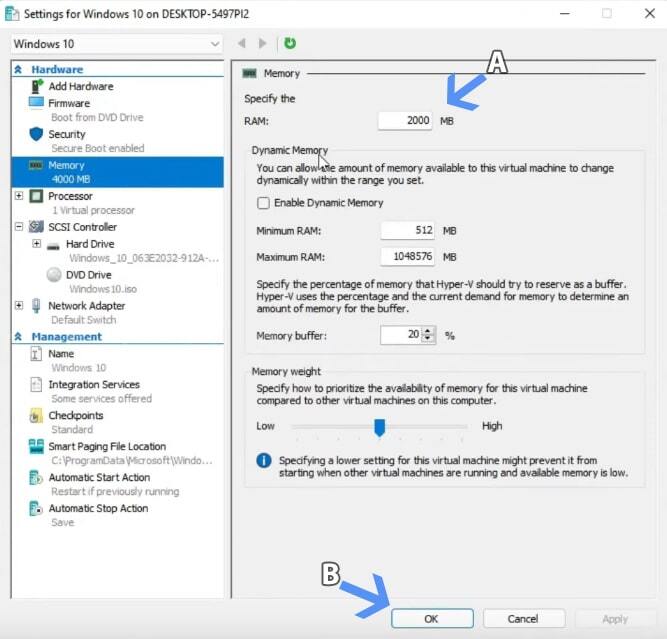The width and height of the screenshot is (667, 639).
Task: Click the Hard Drive icon
Action: (53, 246)
